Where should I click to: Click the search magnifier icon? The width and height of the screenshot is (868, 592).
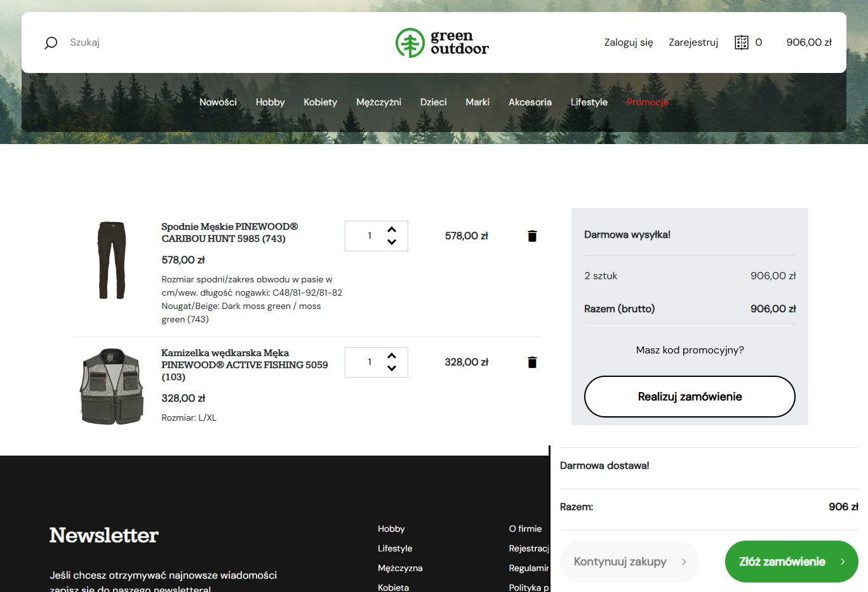coord(51,43)
